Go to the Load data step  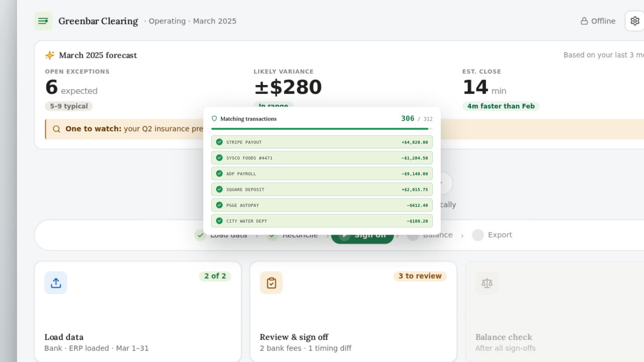point(221,235)
